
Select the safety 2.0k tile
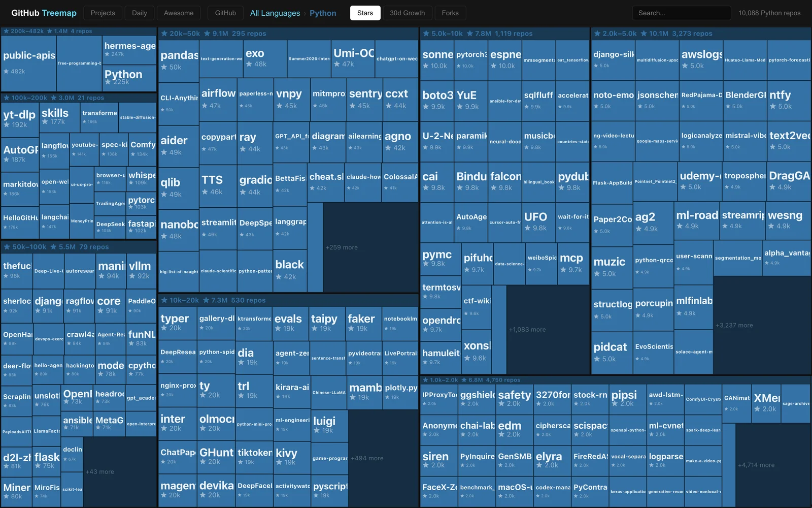click(x=515, y=399)
